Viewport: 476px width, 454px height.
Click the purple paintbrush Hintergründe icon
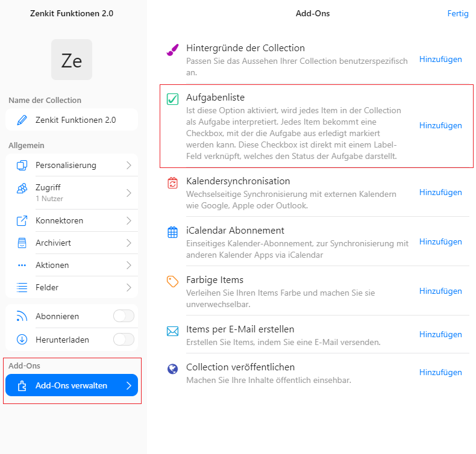coord(172,50)
